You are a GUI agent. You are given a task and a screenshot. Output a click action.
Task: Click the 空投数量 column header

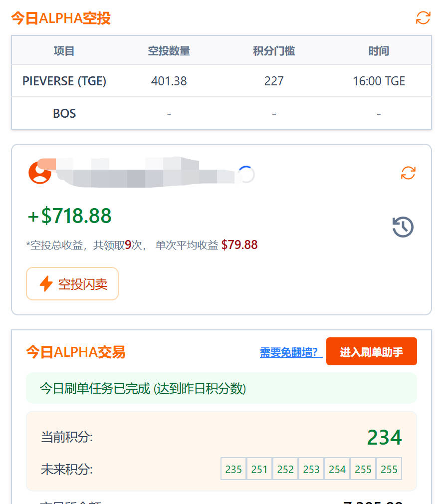coord(169,51)
